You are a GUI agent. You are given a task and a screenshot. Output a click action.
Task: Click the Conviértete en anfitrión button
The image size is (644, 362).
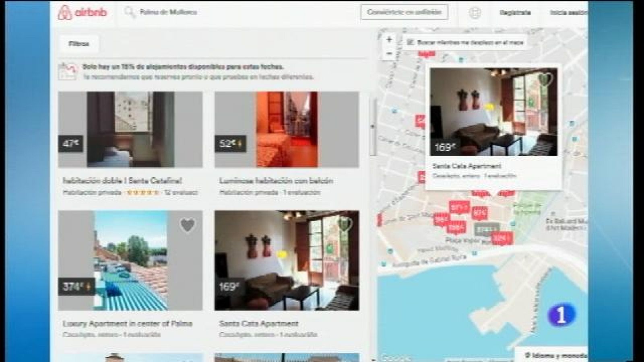[404, 12]
